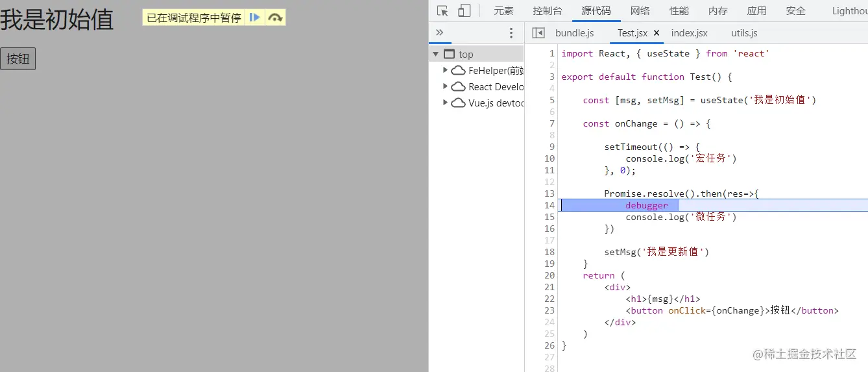Screen dimensions: 868x372
Task: Hide the file navigator sidebar icon
Action: 538,32
